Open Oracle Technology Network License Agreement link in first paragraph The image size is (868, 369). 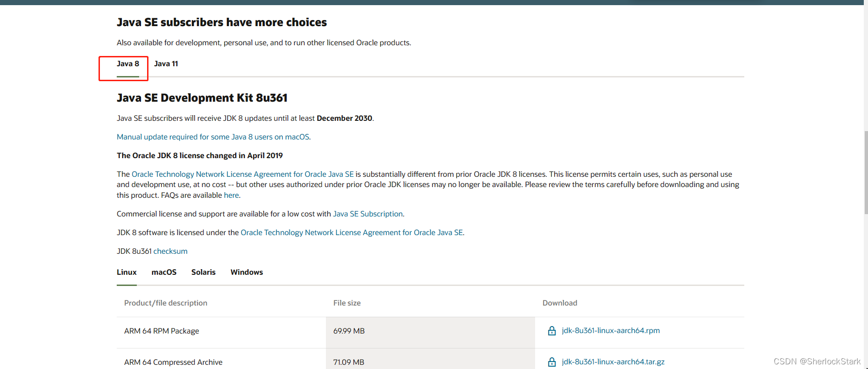[x=243, y=174]
